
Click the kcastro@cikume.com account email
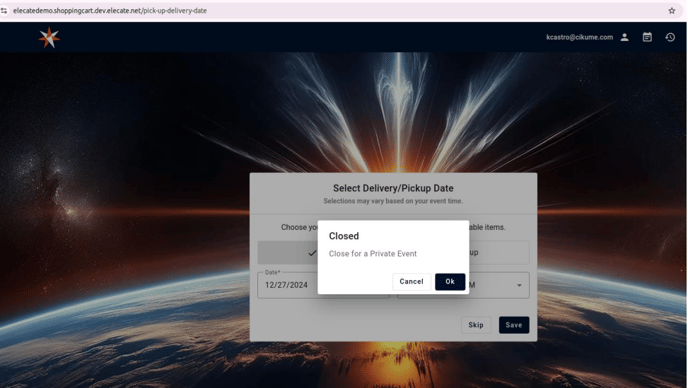(579, 37)
